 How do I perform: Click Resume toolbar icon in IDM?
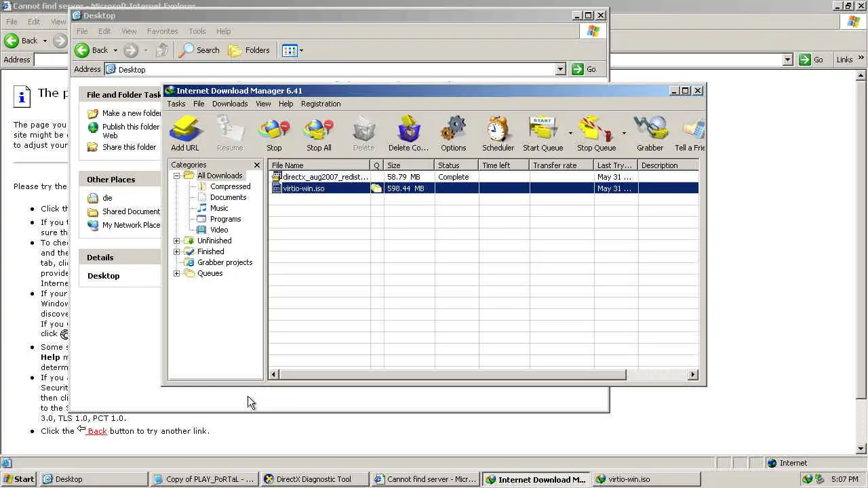[229, 134]
